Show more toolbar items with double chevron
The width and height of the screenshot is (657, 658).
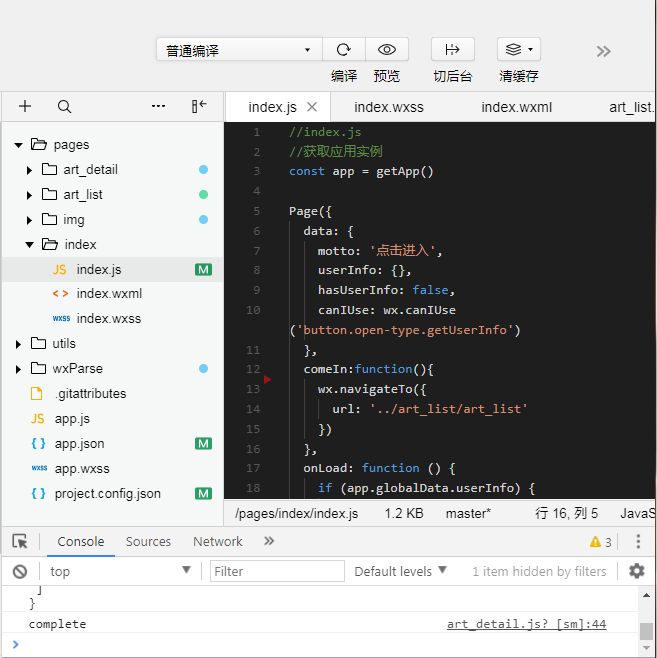(x=603, y=51)
